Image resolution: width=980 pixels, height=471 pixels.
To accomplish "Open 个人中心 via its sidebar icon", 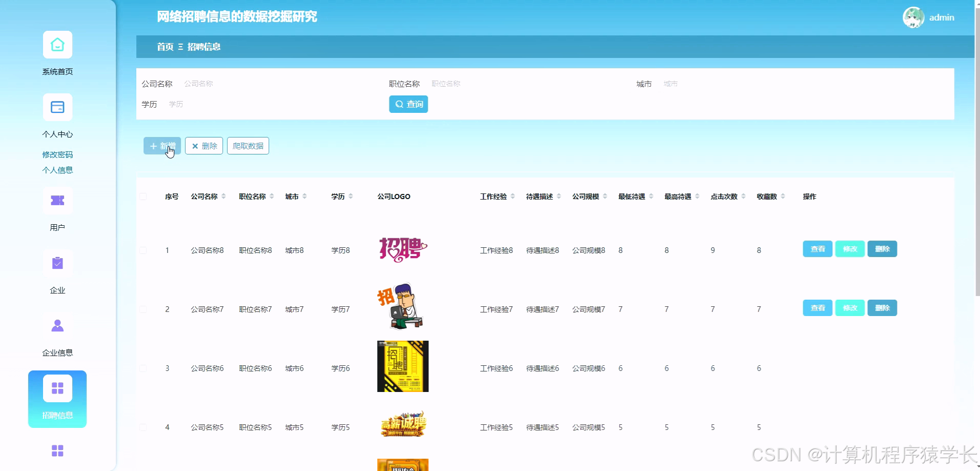I will pyautogui.click(x=57, y=107).
